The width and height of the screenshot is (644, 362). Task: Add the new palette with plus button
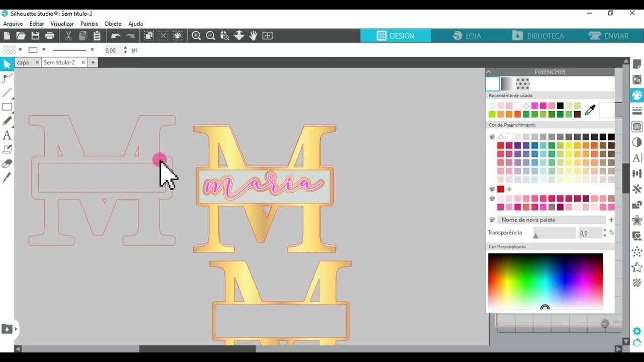pyautogui.click(x=611, y=220)
